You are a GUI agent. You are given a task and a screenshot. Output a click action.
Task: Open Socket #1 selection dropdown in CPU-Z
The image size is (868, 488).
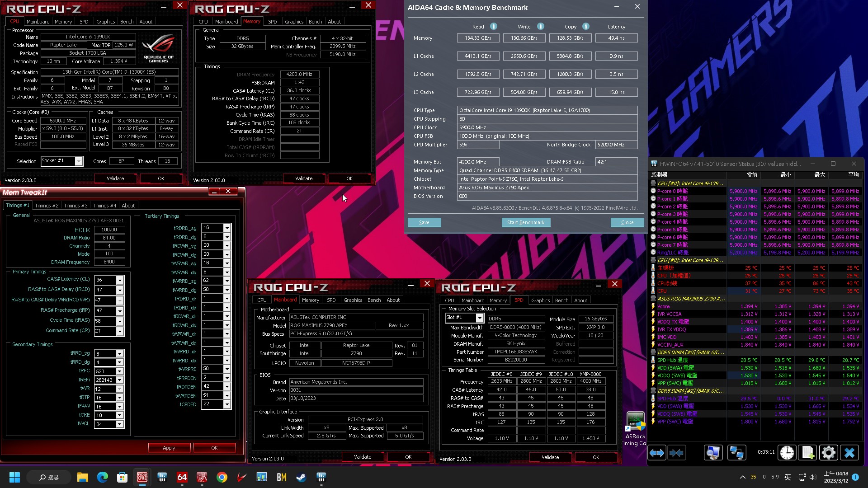79,161
